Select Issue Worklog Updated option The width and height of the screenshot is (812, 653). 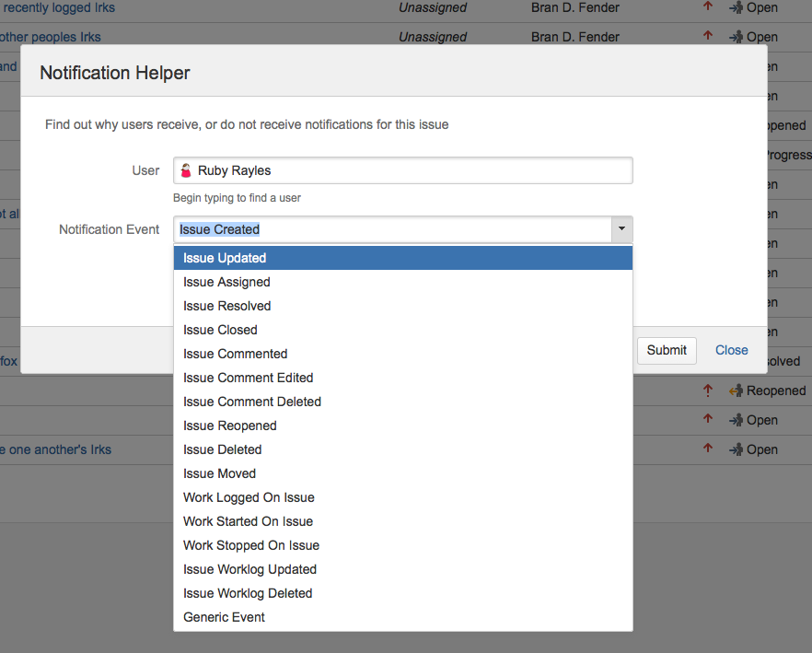pos(249,569)
